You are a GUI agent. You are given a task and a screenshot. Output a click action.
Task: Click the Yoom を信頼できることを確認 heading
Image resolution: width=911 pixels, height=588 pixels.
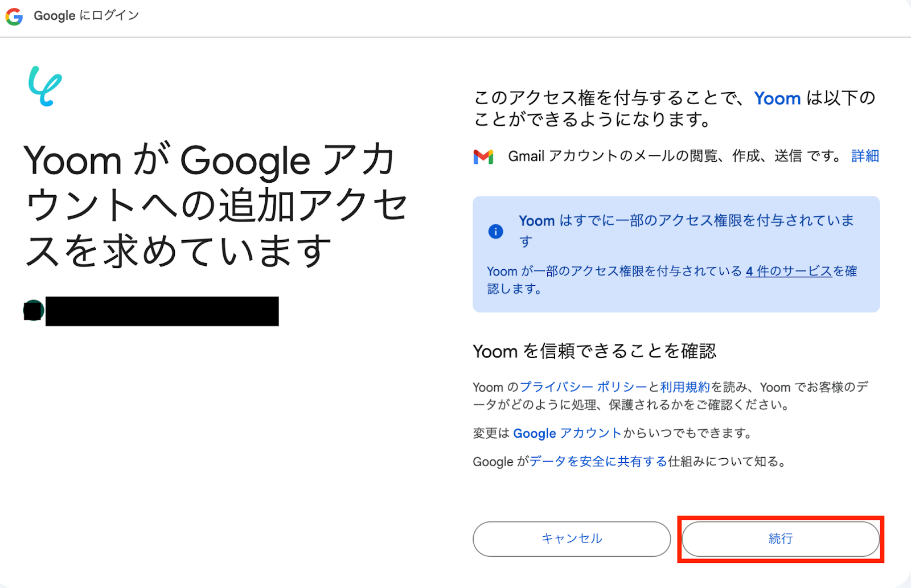click(x=594, y=351)
